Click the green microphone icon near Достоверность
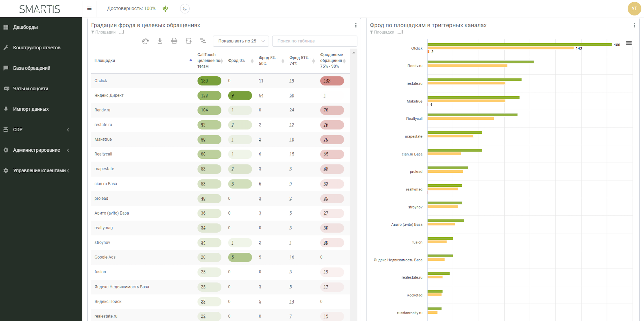Screen dimensions: 644x321 point(165,8)
